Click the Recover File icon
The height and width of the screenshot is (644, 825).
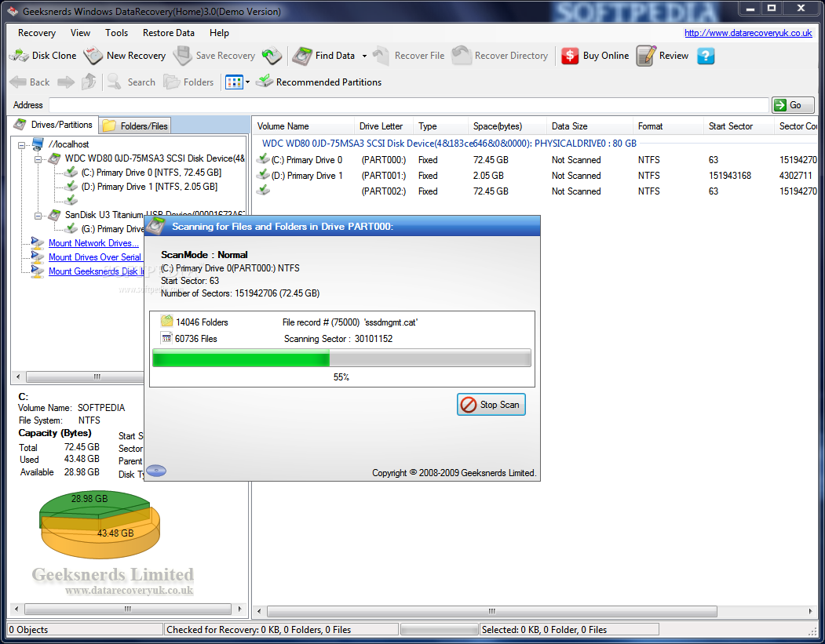pyautogui.click(x=381, y=56)
